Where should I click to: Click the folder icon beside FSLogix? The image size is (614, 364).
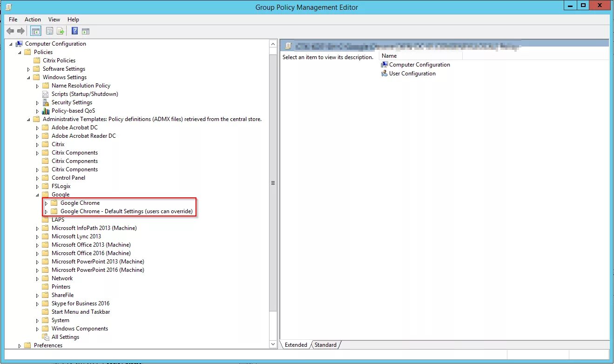(x=46, y=186)
